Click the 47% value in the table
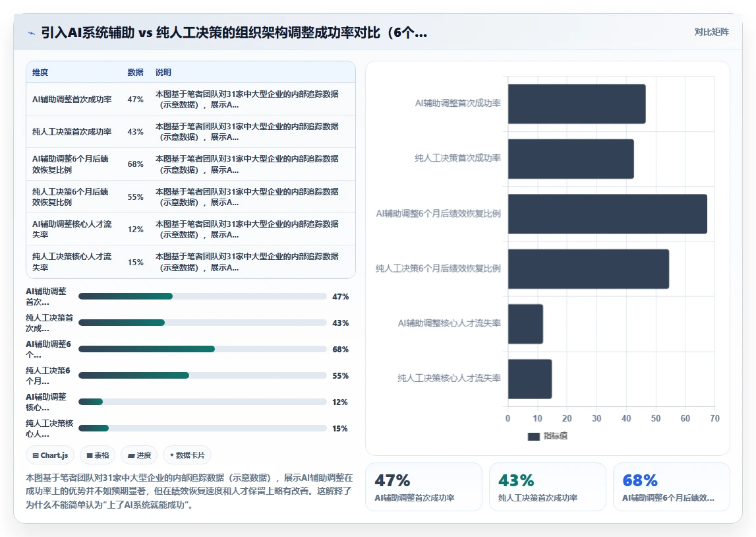Viewport: 756px width, 537px height. click(136, 100)
